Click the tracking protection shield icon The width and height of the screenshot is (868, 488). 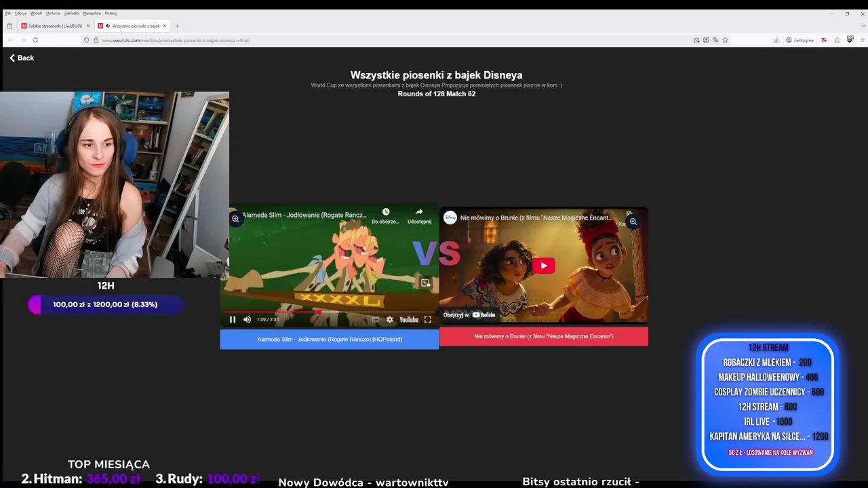[86, 40]
